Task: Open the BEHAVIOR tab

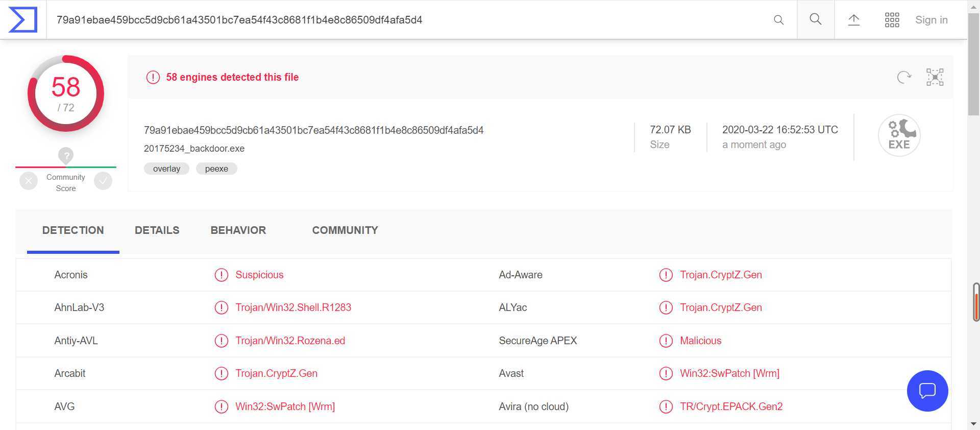Action: coord(238,230)
